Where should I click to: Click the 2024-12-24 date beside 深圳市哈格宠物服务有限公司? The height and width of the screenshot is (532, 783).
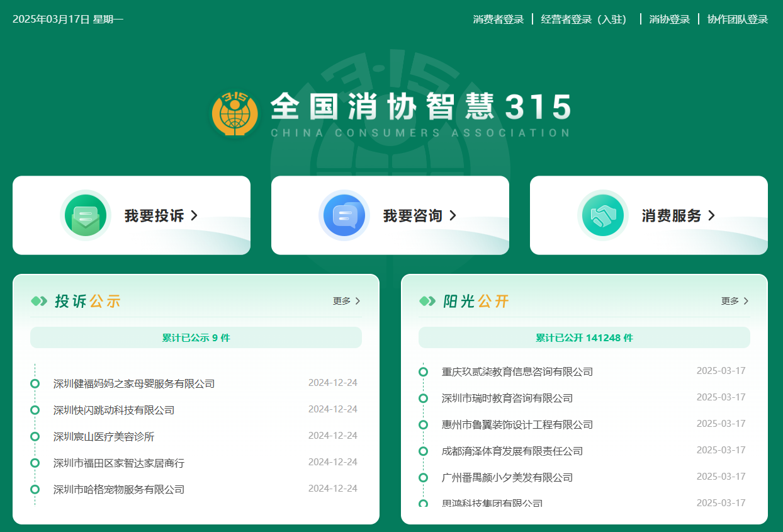pos(333,489)
